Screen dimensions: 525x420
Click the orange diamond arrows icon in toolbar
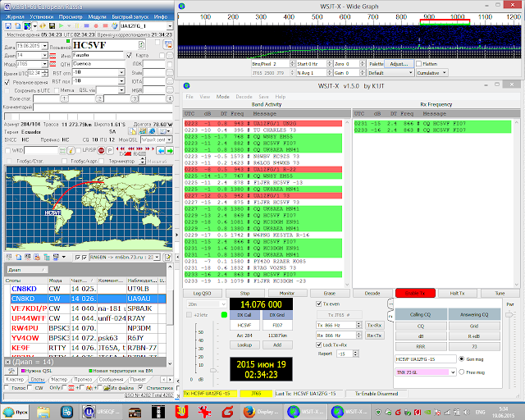(43, 25)
